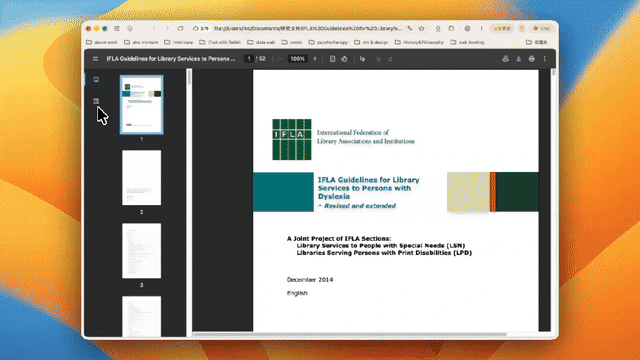Bookmark this page with star icon
Image resolution: width=640 pixels, height=360 pixels.
point(422,29)
